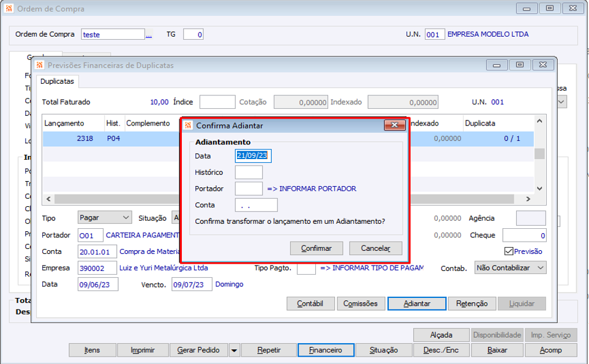Click the grid scroll down arrow
The image size is (589, 364).
coord(539,188)
